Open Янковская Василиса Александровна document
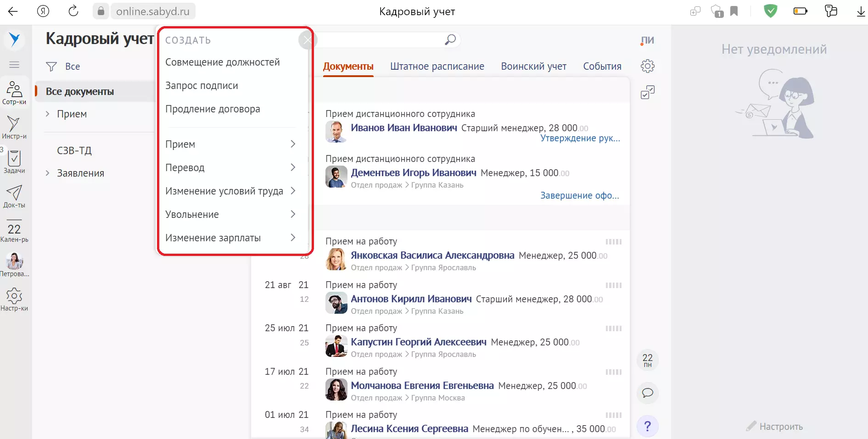The height and width of the screenshot is (439, 868). tap(432, 256)
